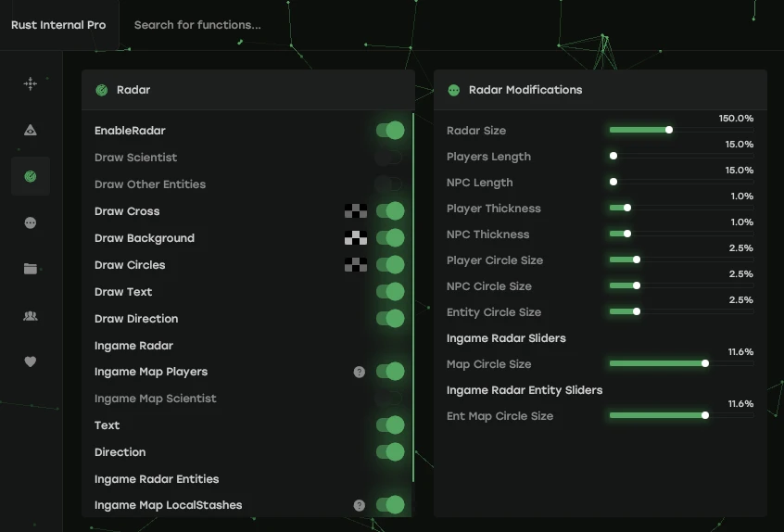Turn off the Draw Circles switch

[390, 264]
